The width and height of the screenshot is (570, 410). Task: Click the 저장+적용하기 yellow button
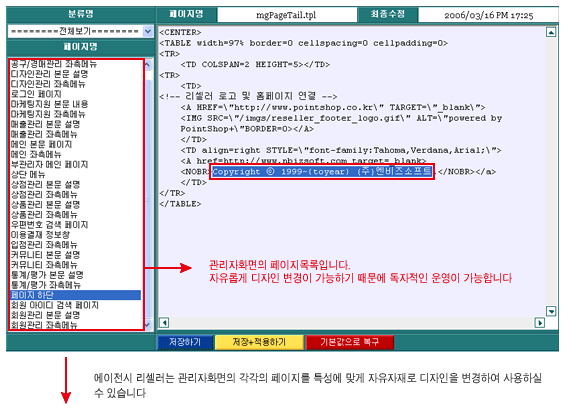coord(259,342)
